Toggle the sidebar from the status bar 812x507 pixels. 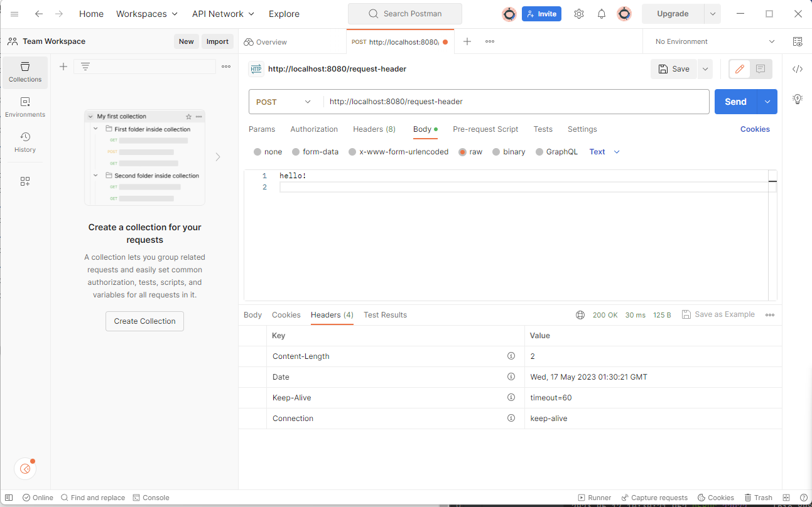click(x=9, y=498)
